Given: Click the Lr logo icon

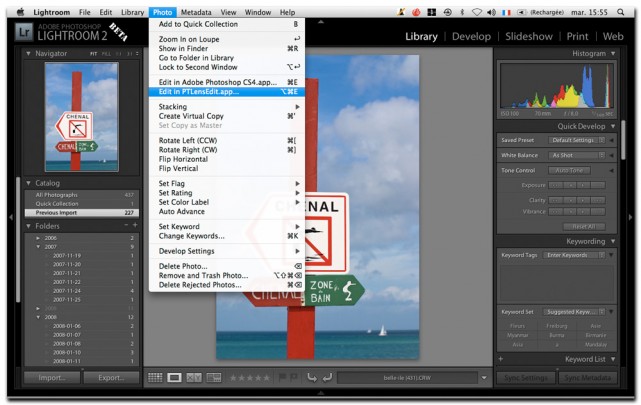Looking at the screenshot, I should (24, 32).
